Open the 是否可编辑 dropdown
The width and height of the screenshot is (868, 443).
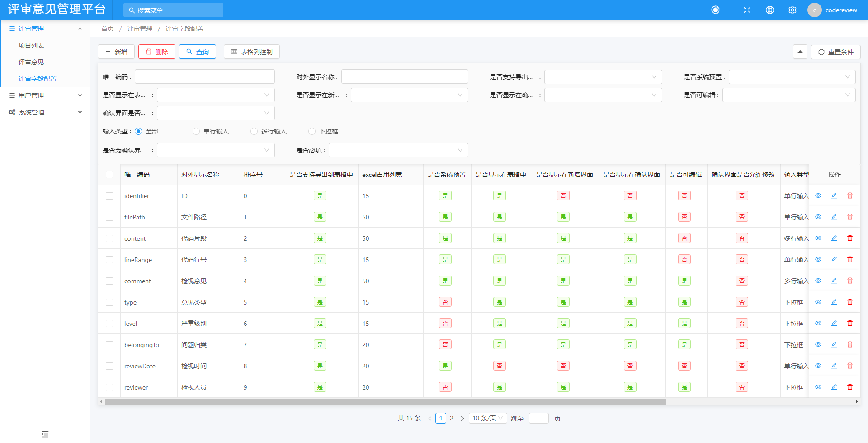(x=788, y=95)
